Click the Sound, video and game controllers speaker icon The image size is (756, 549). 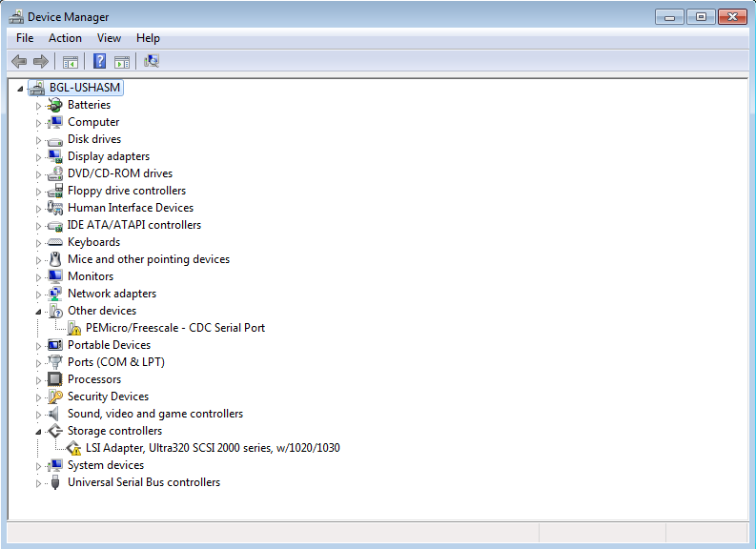55,414
